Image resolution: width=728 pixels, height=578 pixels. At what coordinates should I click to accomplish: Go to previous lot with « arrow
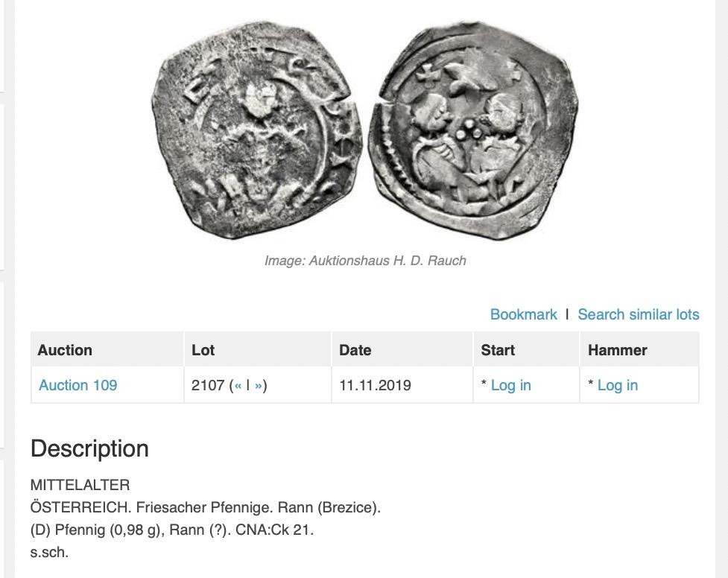point(238,385)
